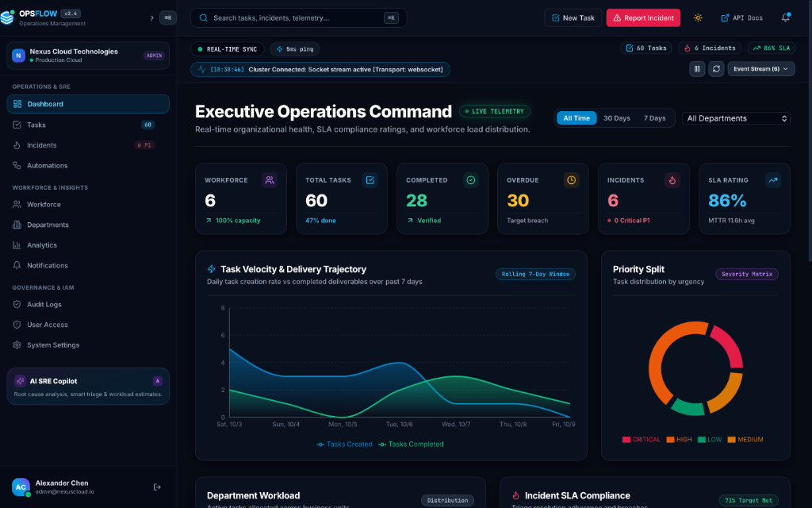This screenshot has width=812, height=508.
Task: Click the LIVE TELEMETRY badge
Action: (495, 111)
